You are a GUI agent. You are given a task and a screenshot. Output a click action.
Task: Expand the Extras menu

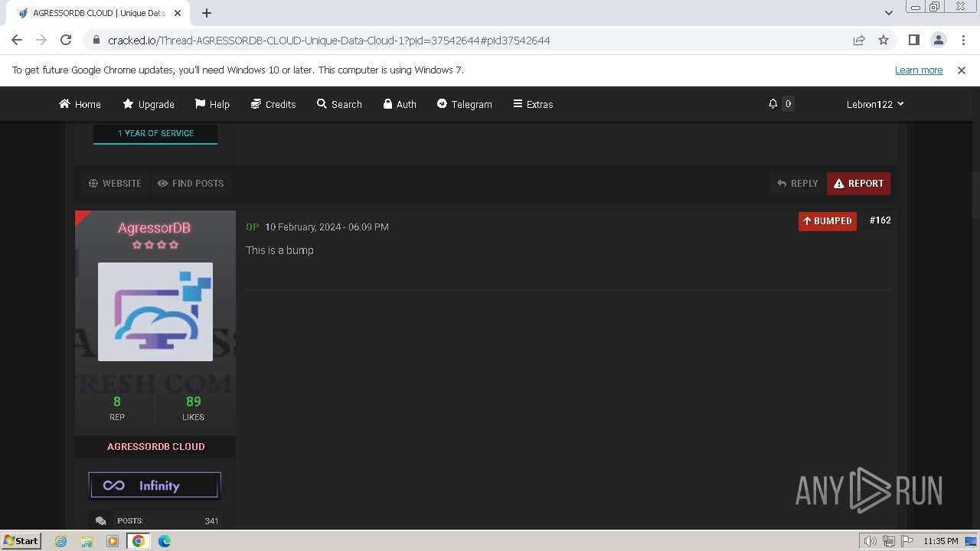(533, 104)
